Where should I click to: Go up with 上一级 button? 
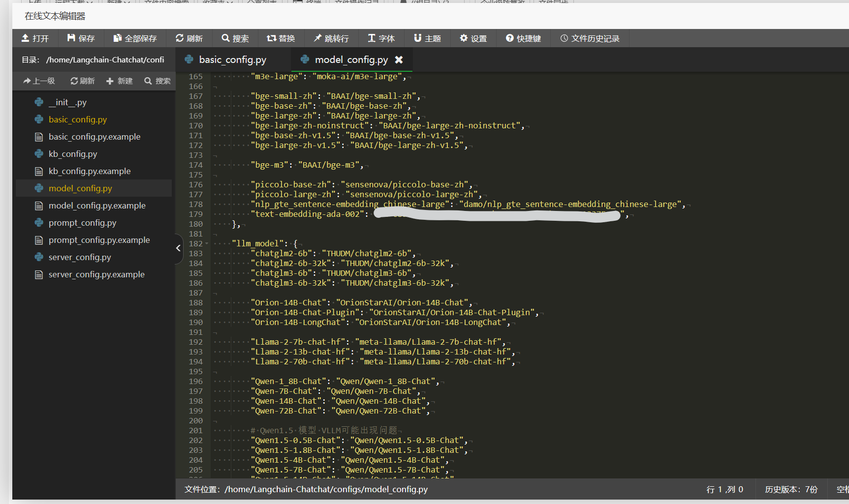39,81
